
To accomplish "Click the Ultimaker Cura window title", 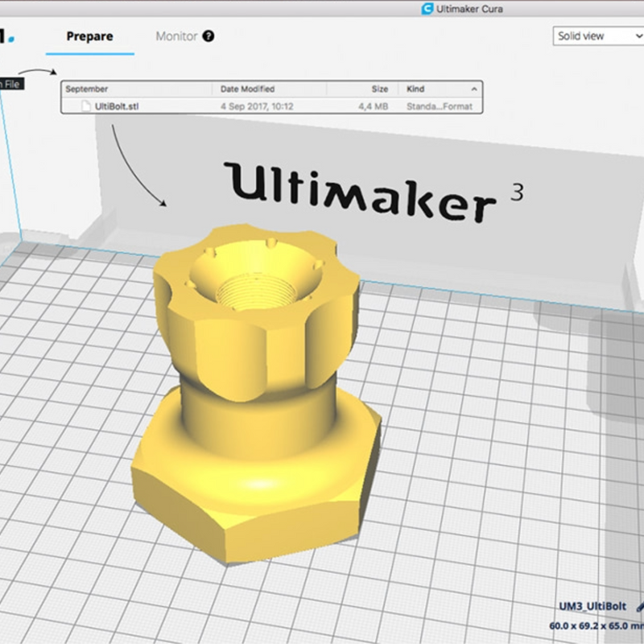I will 469,9.
